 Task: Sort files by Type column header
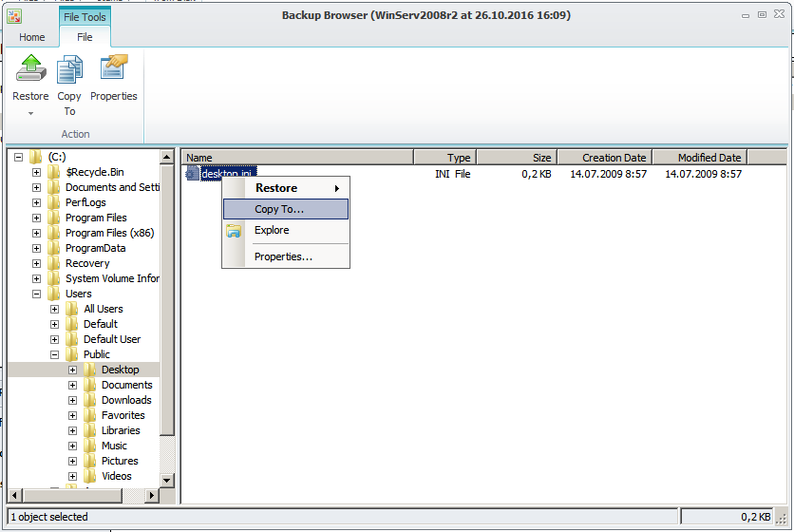pyautogui.click(x=445, y=158)
